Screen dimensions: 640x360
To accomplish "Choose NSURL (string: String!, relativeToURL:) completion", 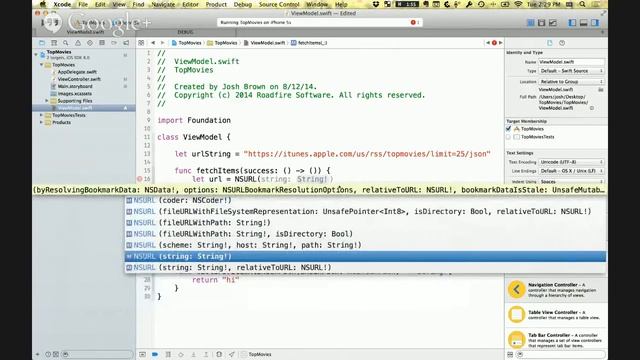I will (365, 268).
